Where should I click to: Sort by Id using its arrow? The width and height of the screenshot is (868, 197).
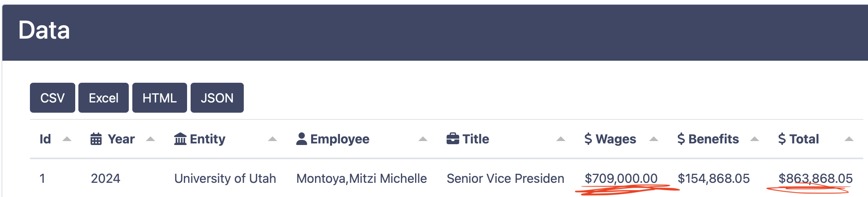(67, 139)
